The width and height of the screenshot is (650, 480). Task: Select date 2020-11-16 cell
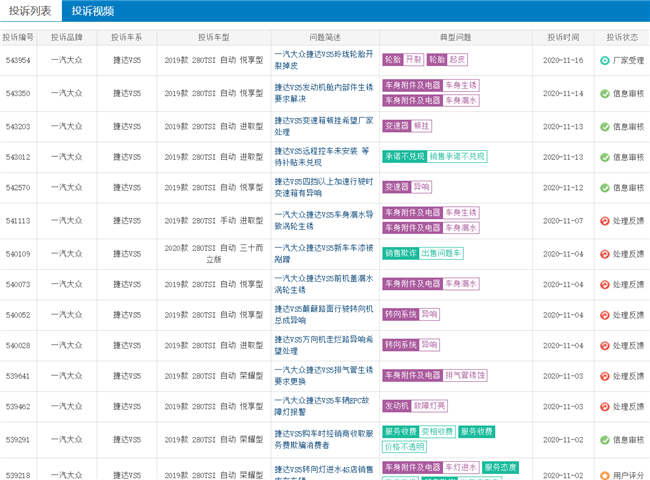[x=563, y=61]
